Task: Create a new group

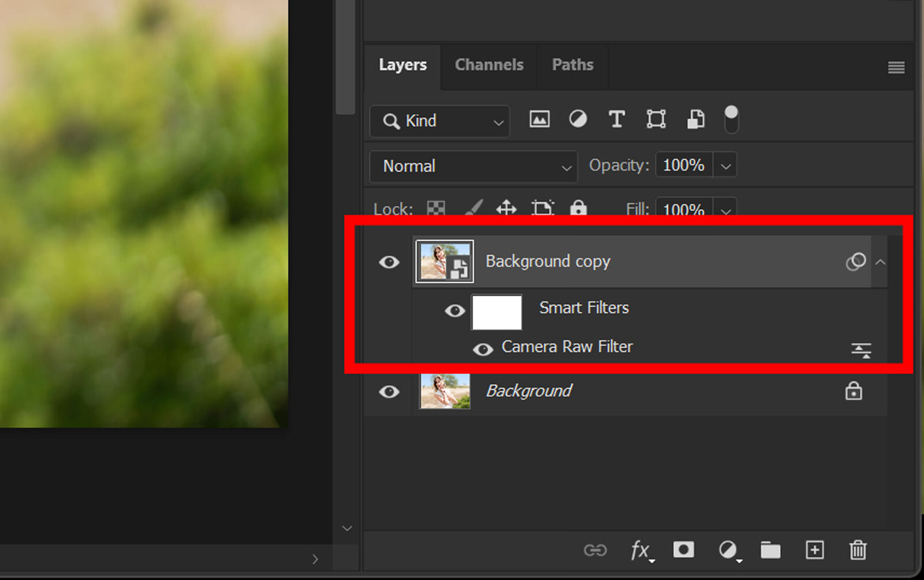Action: (x=771, y=550)
